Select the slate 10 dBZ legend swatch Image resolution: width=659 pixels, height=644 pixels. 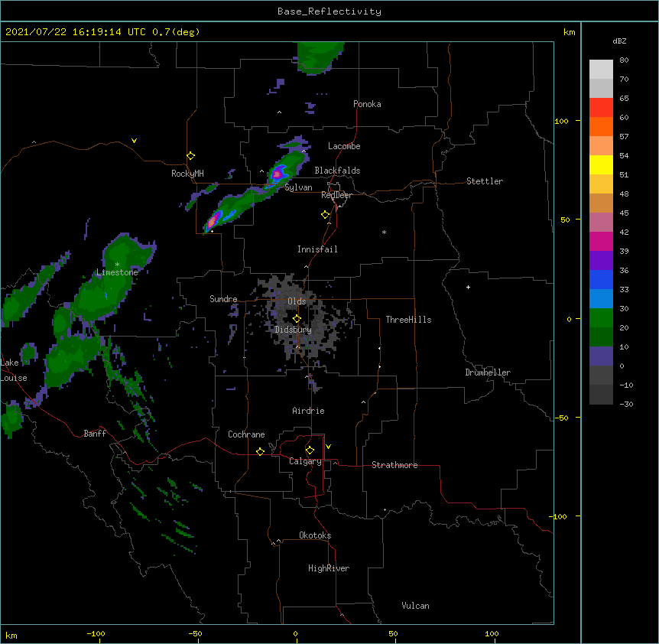click(x=601, y=356)
